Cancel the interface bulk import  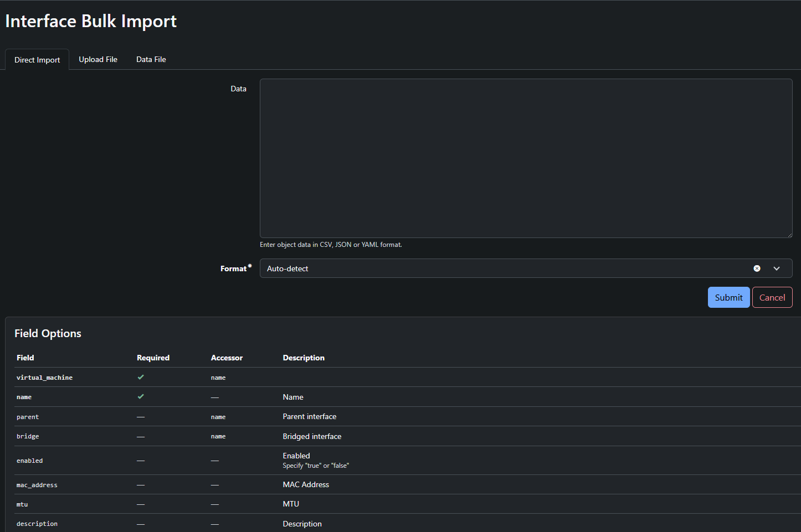coord(772,297)
